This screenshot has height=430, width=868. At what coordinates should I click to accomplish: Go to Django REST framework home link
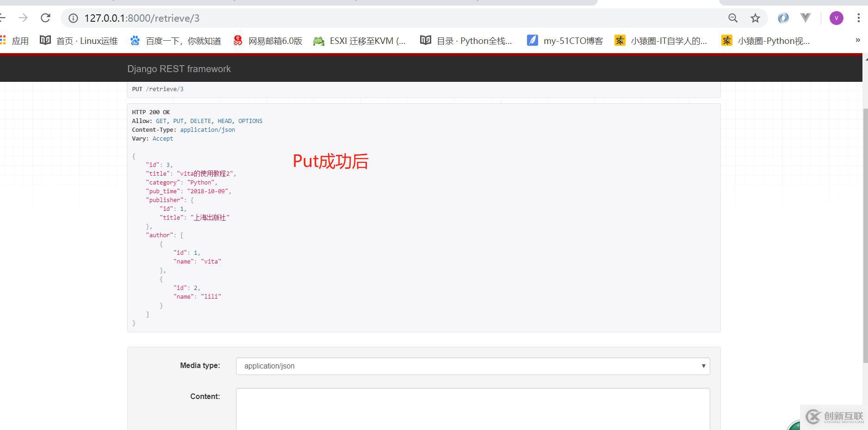tap(179, 69)
